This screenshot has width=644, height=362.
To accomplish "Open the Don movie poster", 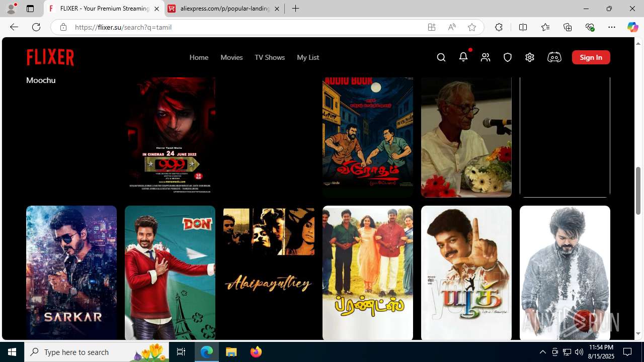I will coord(170,273).
